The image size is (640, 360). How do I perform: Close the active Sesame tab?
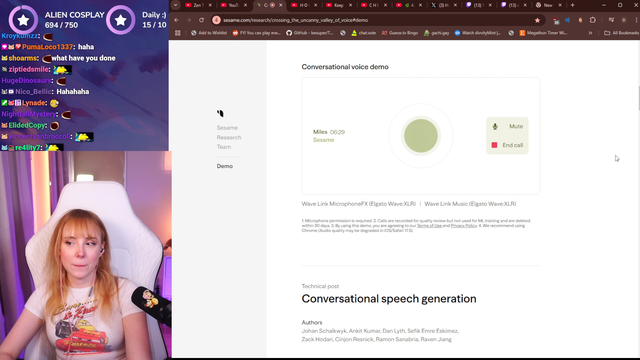tap(281, 5)
